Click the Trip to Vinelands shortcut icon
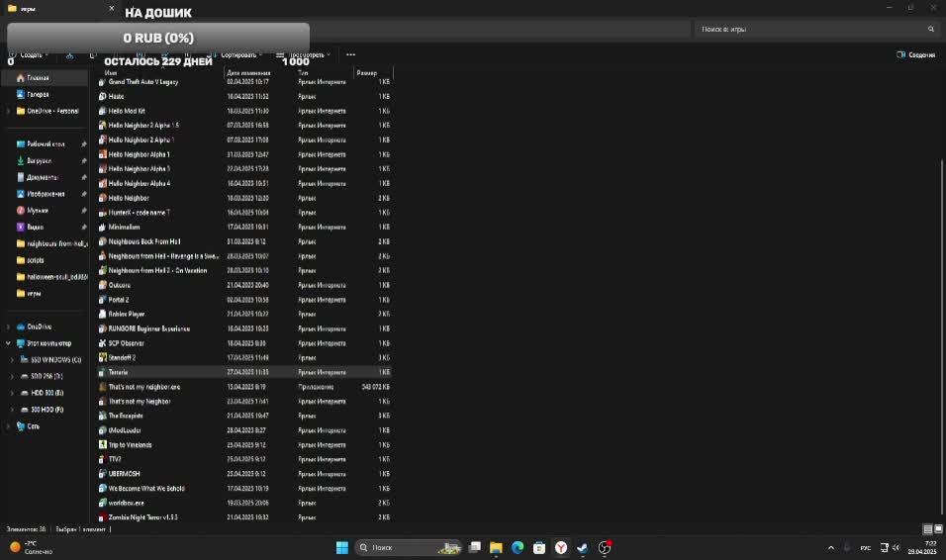This screenshot has width=946, height=560. (103, 445)
